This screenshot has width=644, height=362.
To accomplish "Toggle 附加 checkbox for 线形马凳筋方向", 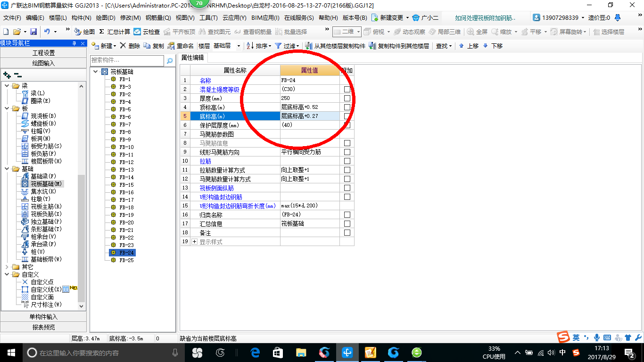I will tap(347, 152).
